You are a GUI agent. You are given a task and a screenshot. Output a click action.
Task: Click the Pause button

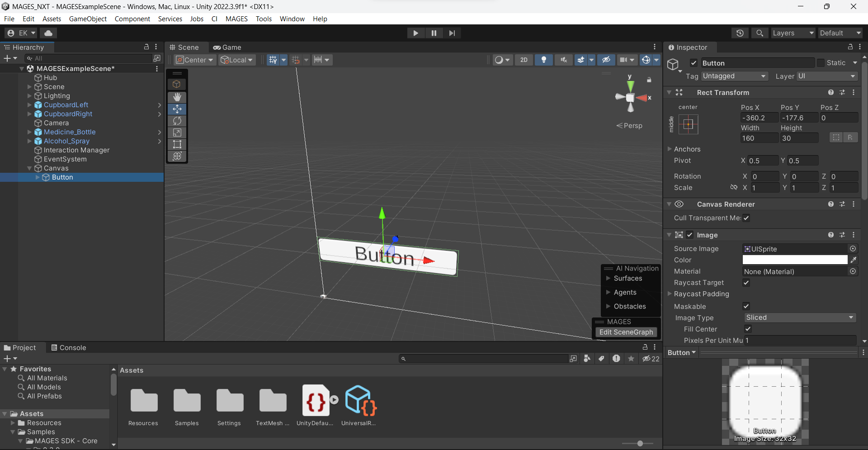(x=434, y=33)
